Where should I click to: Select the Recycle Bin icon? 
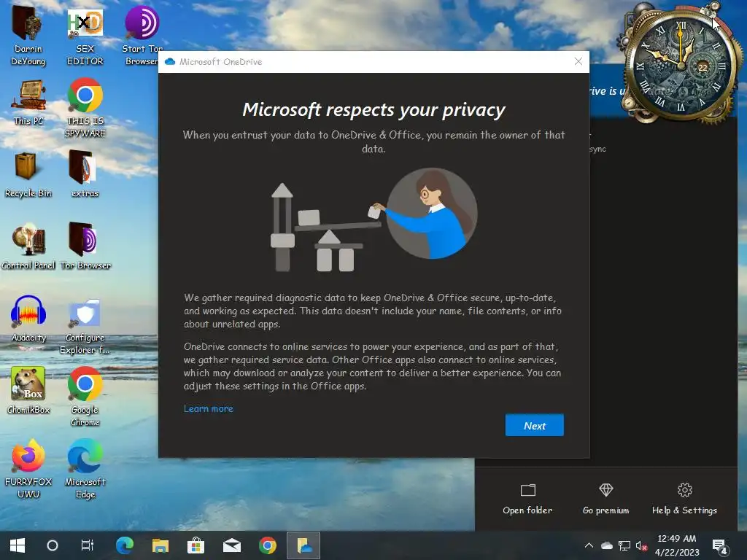[x=28, y=174]
